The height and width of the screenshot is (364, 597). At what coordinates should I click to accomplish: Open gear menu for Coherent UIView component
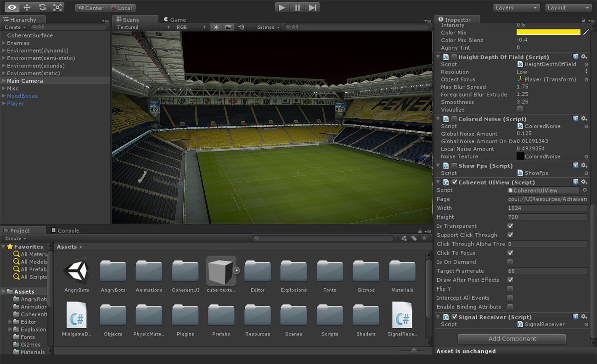click(584, 182)
